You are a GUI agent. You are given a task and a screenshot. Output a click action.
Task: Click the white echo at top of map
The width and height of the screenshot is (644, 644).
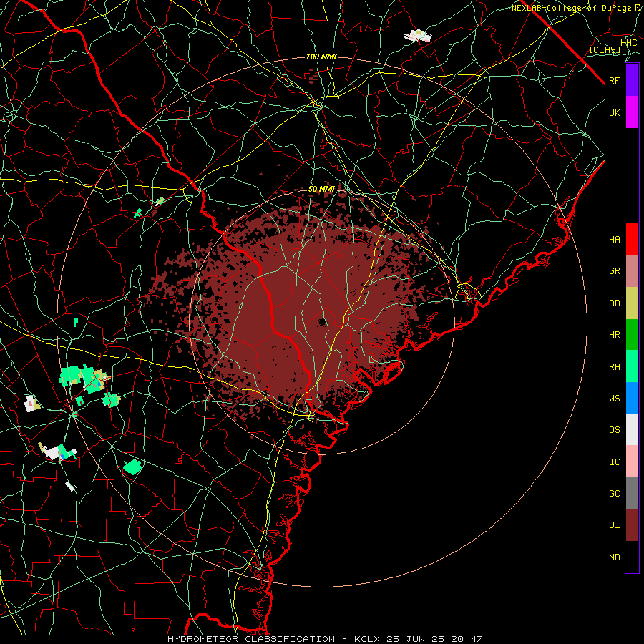pyautogui.click(x=418, y=36)
